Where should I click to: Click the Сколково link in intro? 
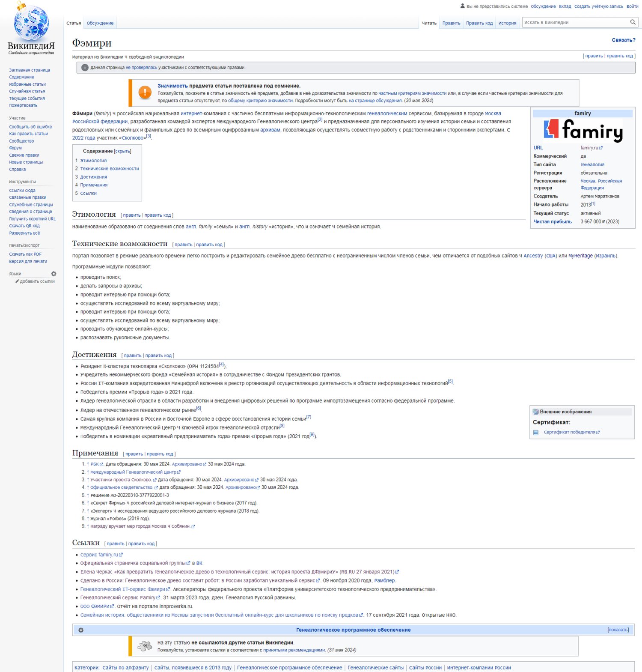[x=134, y=138]
